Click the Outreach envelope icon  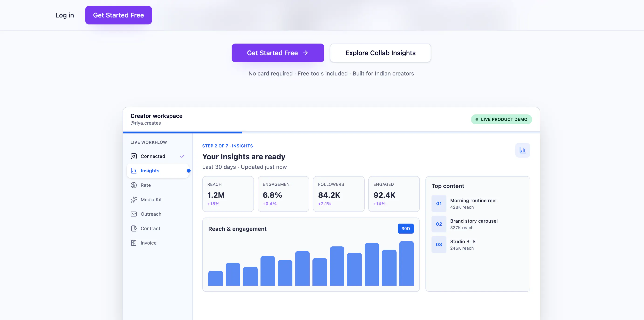[134, 214]
